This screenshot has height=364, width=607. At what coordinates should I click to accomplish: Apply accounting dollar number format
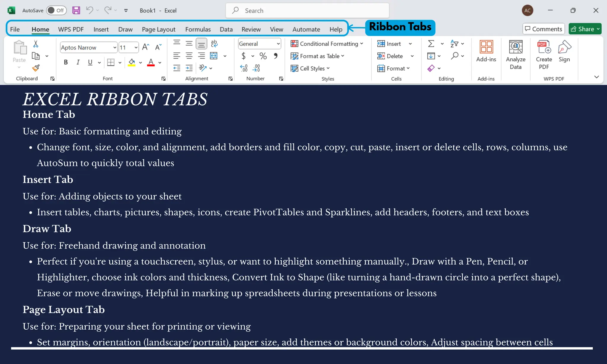coord(243,56)
